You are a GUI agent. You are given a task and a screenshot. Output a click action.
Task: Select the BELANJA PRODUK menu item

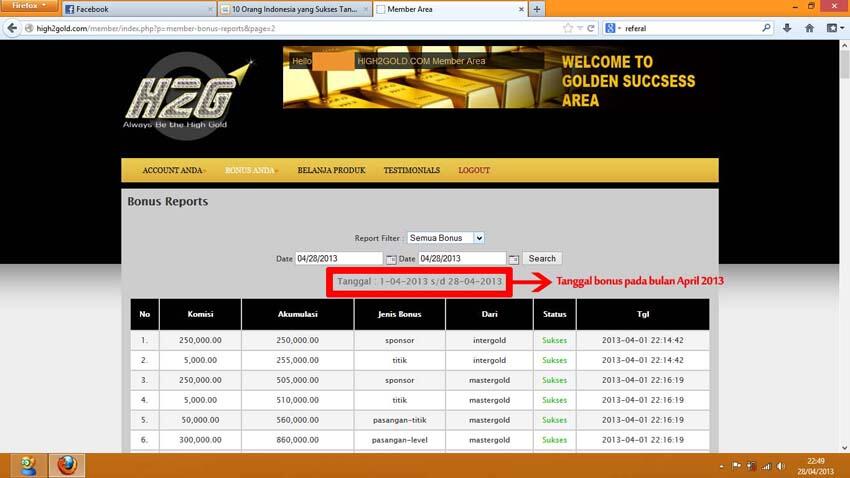(x=331, y=170)
